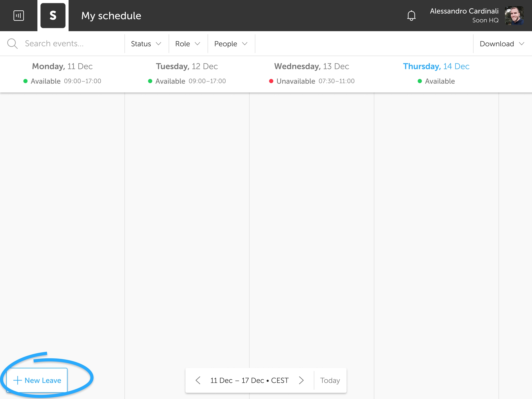Screen dimensions: 532x399
Task: Go to next week arrow
Action: click(301, 381)
